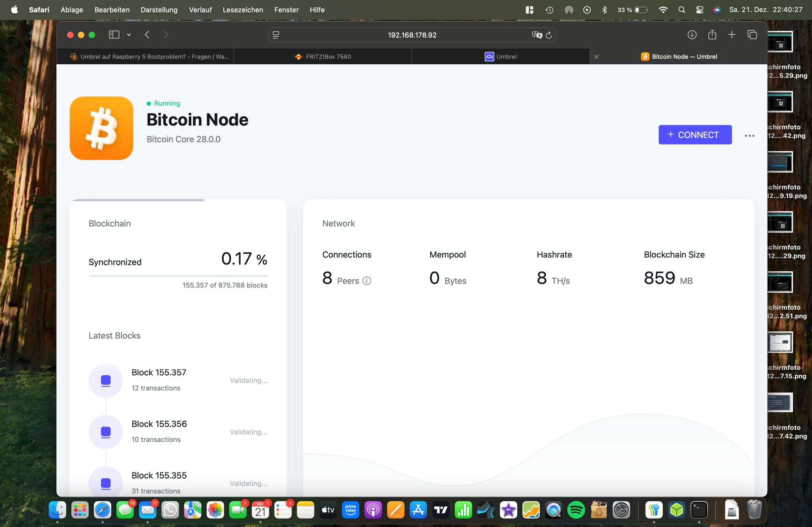Click the Wi-Fi icon in menu bar

coord(663,10)
